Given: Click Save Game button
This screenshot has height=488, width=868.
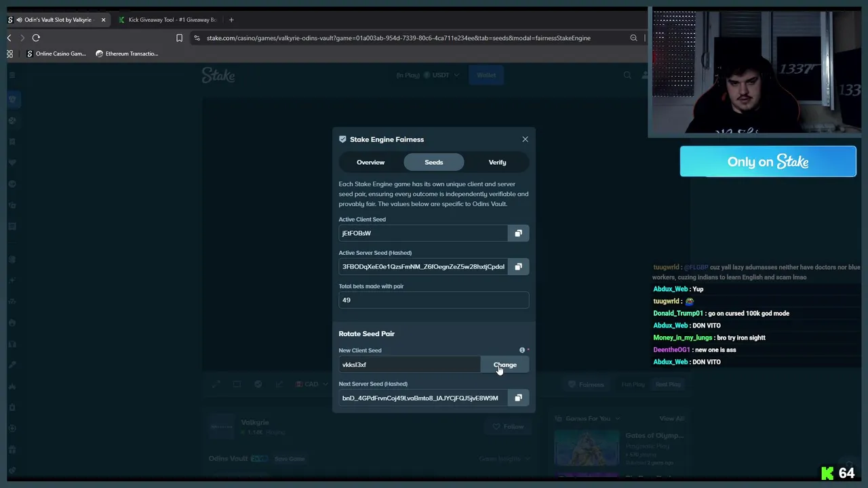Looking at the screenshot, I should [x=289, y=459].
